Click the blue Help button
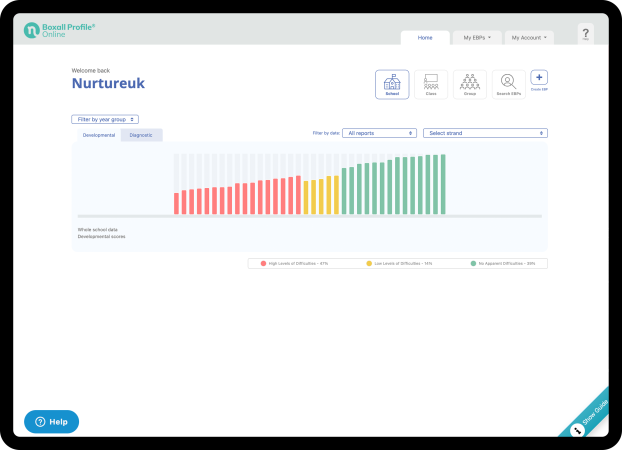The image size is (622, 450). tap(51, 421)
